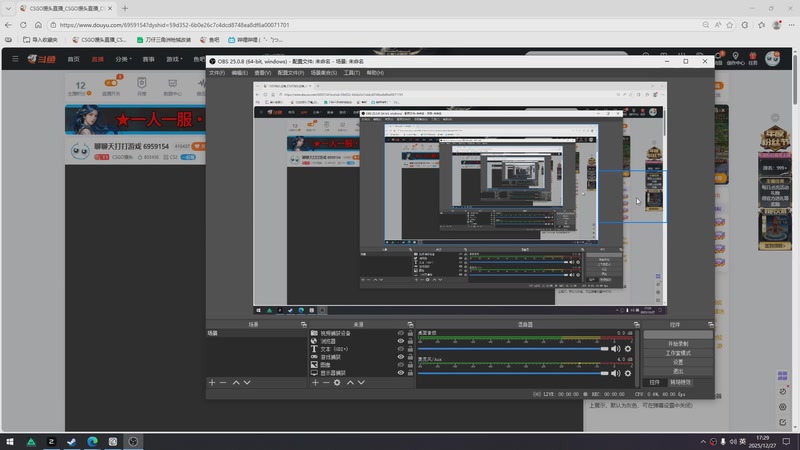Pop out the controls dock panel
Image resolution: width=800 pixels, height=450 pixels.
(711, 324)
